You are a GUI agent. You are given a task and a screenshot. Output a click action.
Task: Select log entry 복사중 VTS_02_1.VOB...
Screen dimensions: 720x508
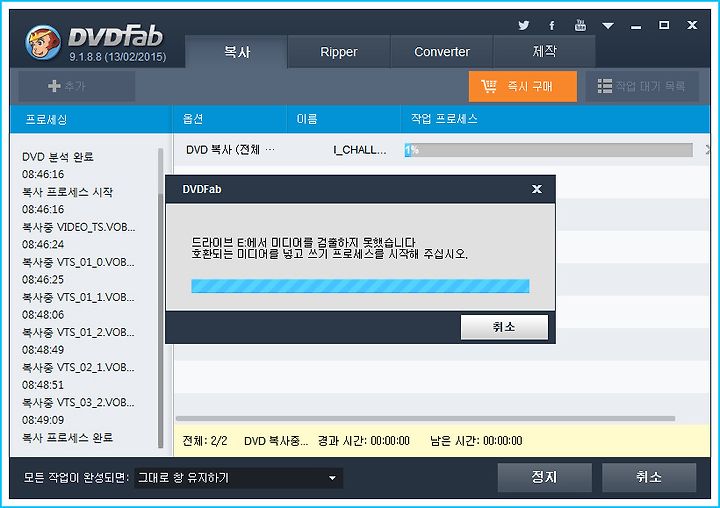79,367
